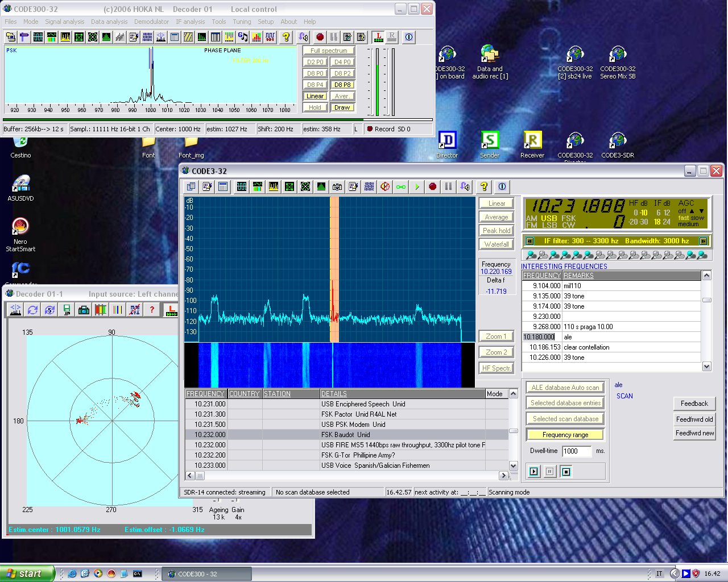Image resolution: width=728 pixels, height=582 pixels.
Task: Select right channel R input icon in CODE300-32
Action: [392, 37]
